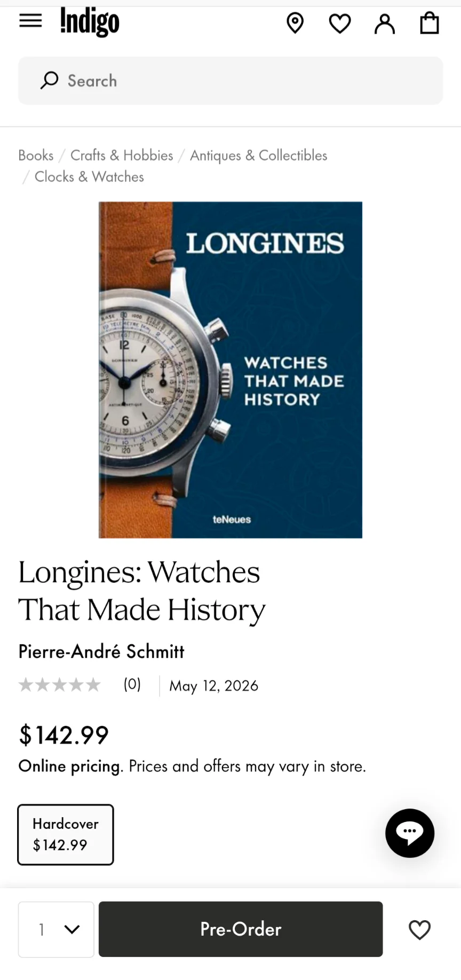Add book to wishlist heart toggle

click(419, 930)
